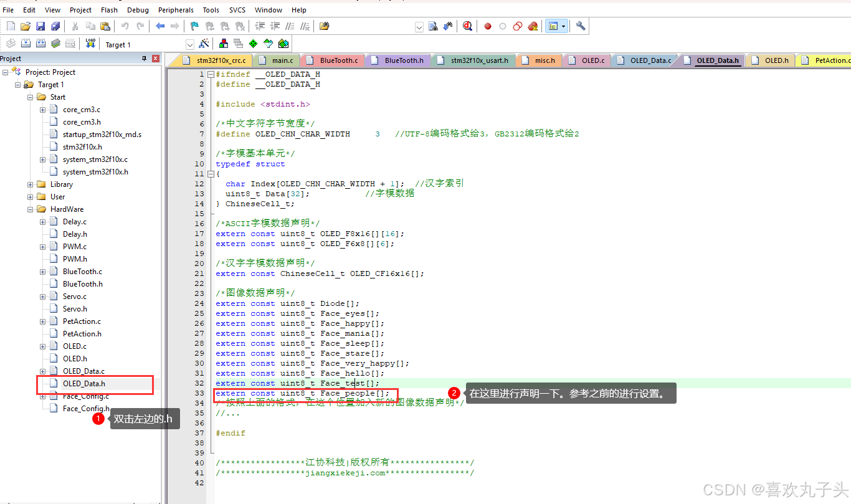The image size is (851, 504).
Task: Collapse the Start folder in project tree
Action: (x=30, y=97)
